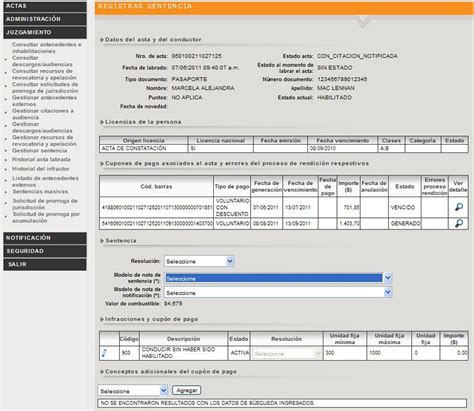Open the Modelo de nota de notificación dropdown

tap(278, 293)
